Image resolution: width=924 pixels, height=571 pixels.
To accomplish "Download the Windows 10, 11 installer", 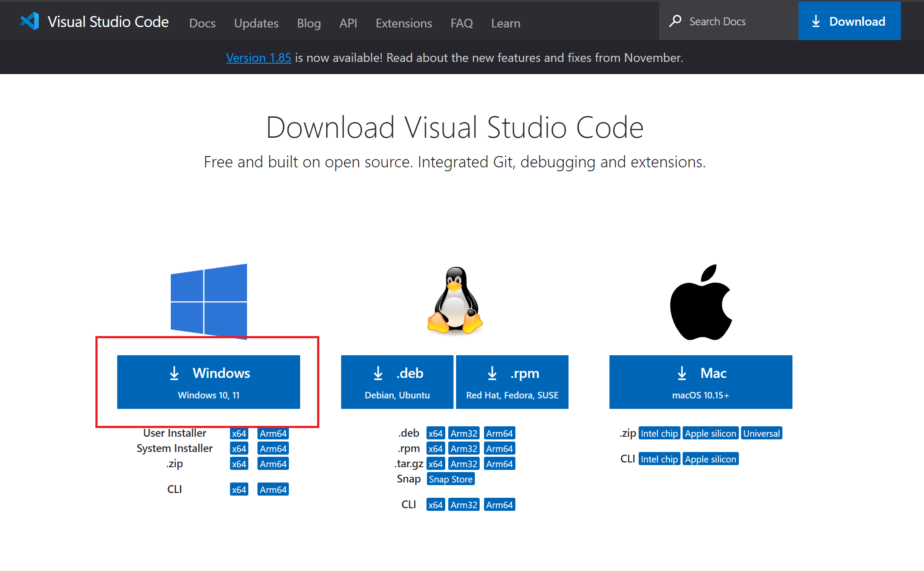I will (x=208, y=382).
